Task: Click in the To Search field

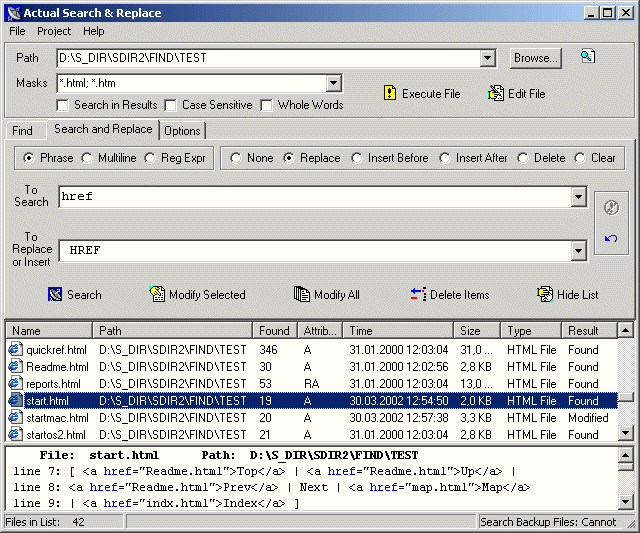Action: 314,197
